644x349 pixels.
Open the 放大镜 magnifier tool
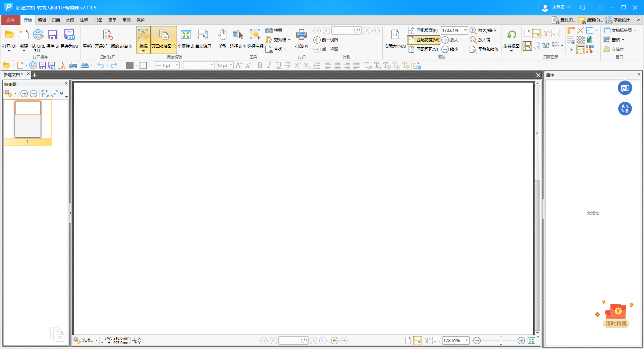pyautogui.click(x=480, y=40)
